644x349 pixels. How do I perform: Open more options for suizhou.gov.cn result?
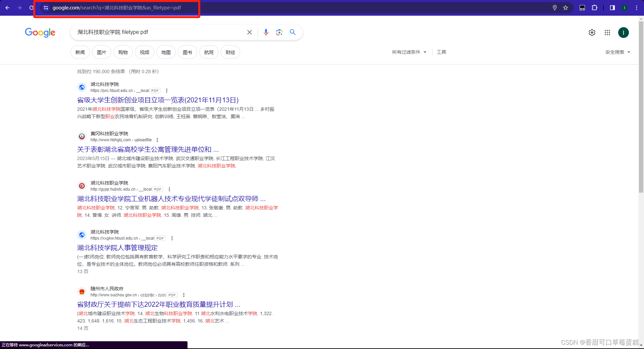(x=184, y=295)
